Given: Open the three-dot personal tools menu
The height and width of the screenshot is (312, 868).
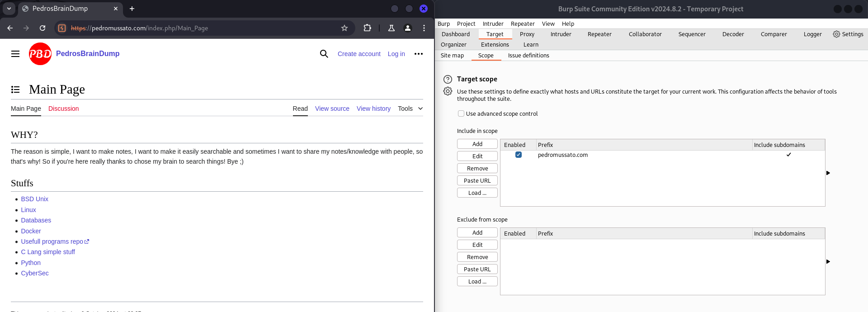Looking at the screenshot, I should coord(419,54).
